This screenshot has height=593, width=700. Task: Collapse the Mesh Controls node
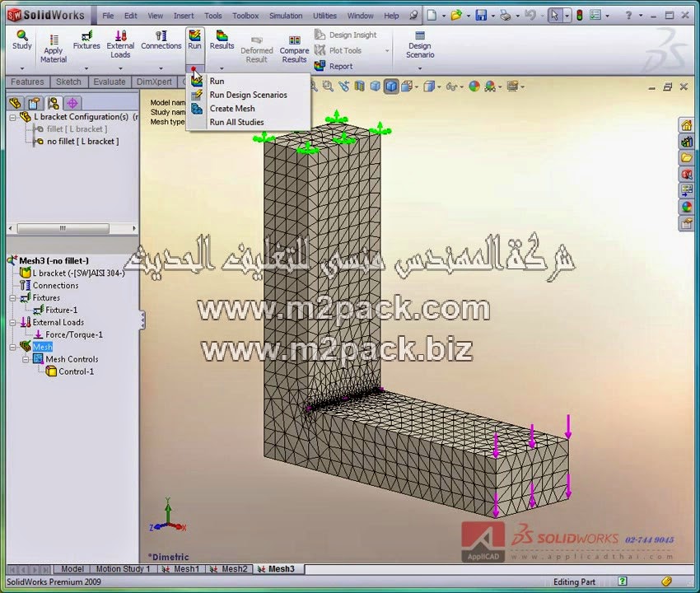[x=26, y=359]
